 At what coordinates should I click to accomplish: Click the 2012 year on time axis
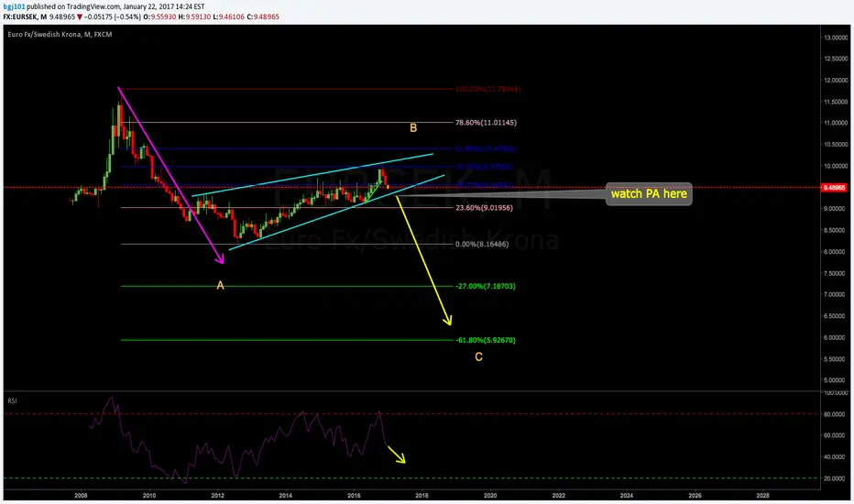[217, 495]
